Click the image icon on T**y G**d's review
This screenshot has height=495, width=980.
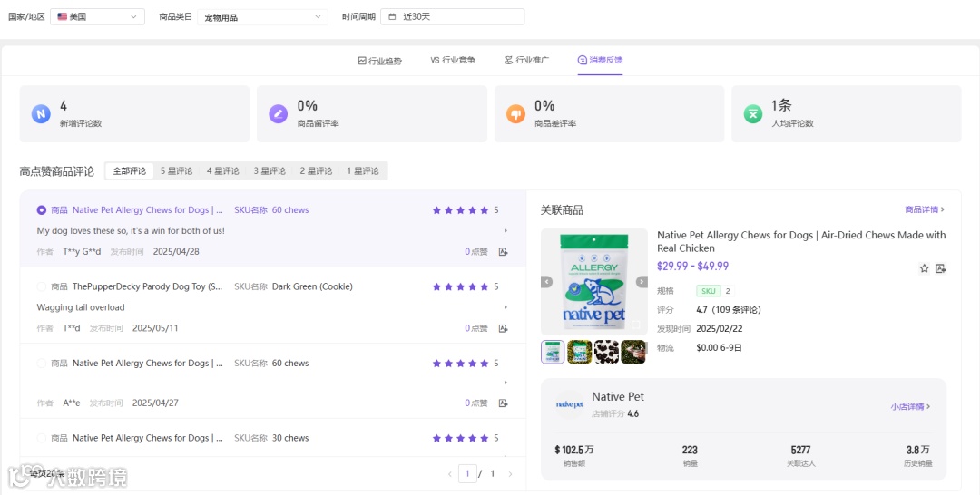tap(503, 252)
